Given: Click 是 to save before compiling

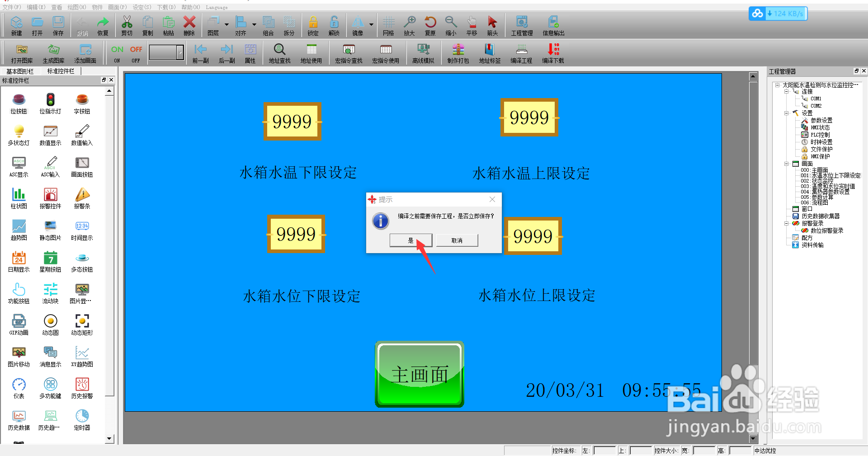Looking at the screenshot, I should [410, 240].
